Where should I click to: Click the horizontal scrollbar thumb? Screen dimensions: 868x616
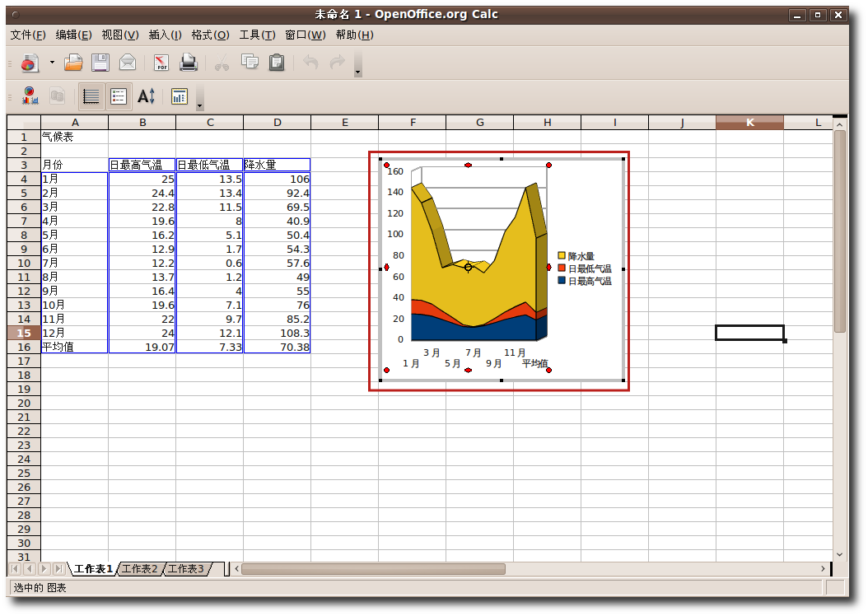pyautogui.click(x=373, y=569)
